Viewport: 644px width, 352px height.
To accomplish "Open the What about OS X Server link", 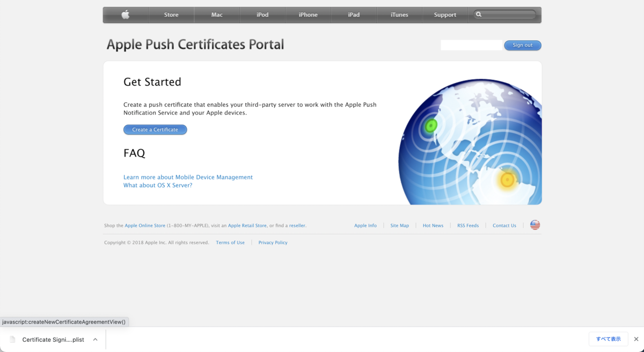I will [158, 185].
